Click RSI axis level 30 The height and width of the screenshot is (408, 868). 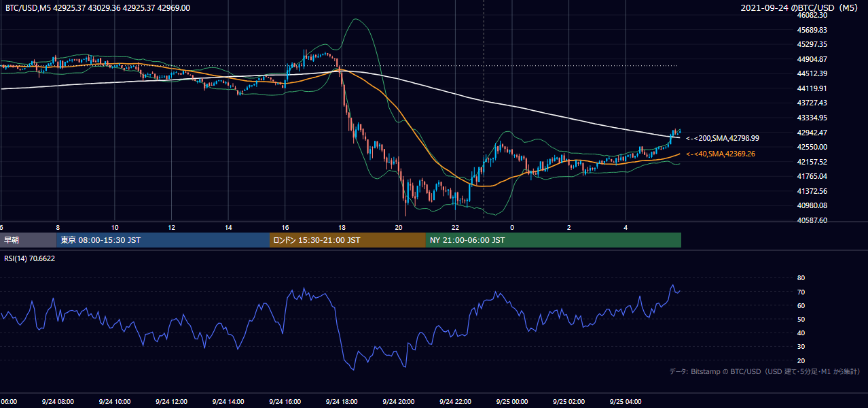(801, 347)
